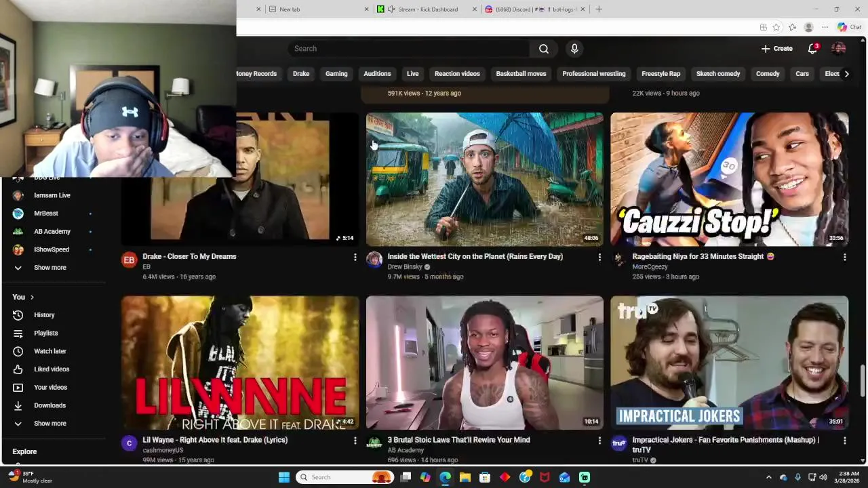Image resolution: width=868 pixels, height=488 pixels.
Task: Select the Drake filter chip
Action: tap(301, 74)
